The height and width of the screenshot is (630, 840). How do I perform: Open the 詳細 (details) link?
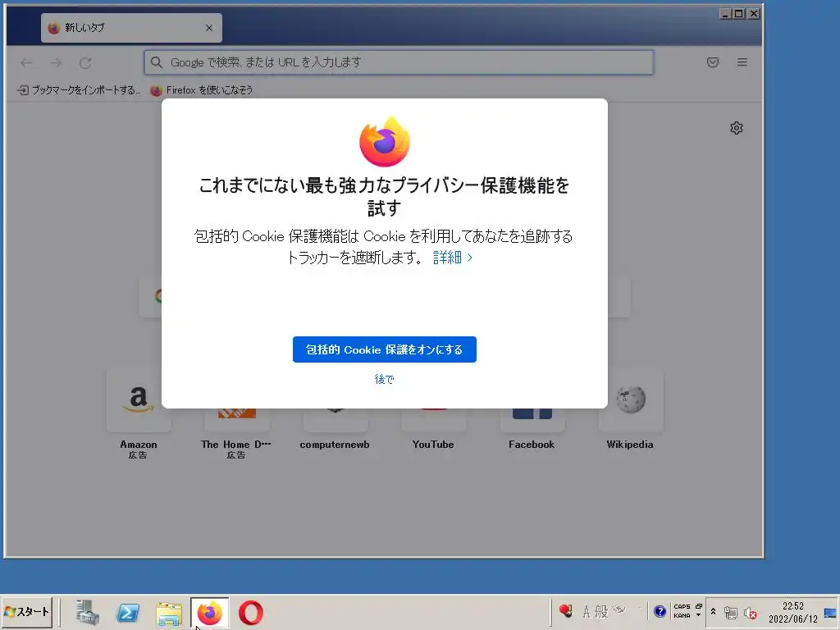tap(453, 258)
